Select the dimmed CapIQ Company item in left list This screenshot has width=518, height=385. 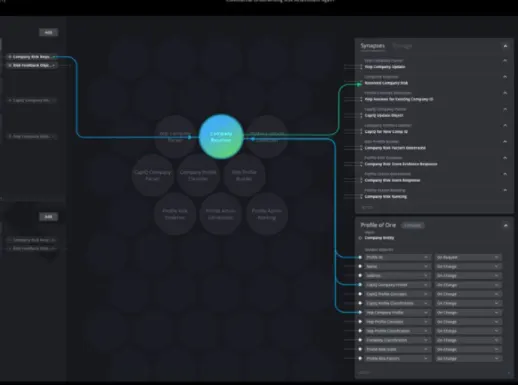[32, 100]
